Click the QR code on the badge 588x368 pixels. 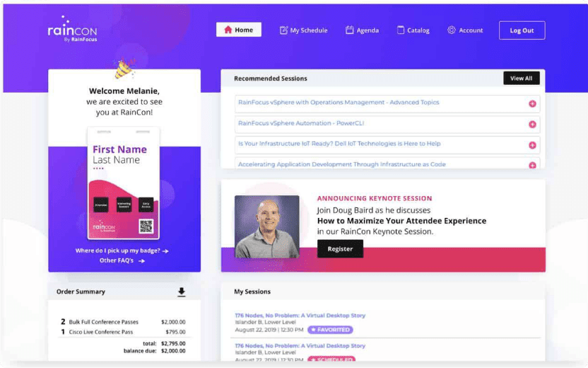click(x=146, y=226)
